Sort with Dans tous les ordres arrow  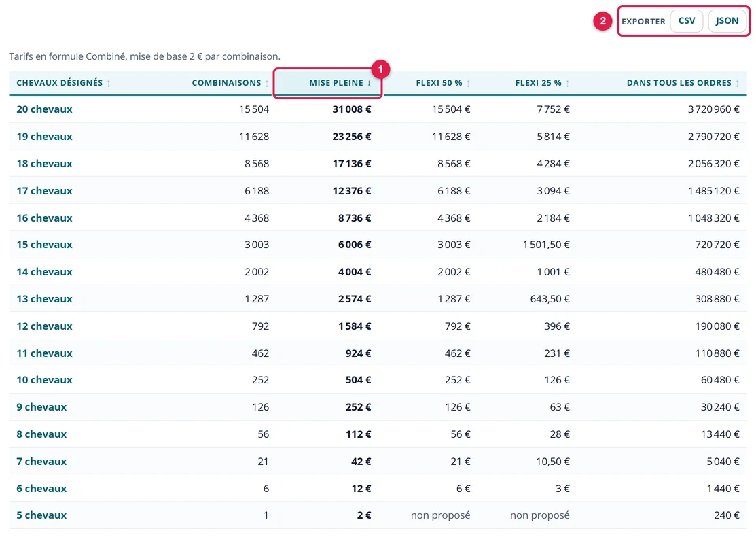pos(737,84)
